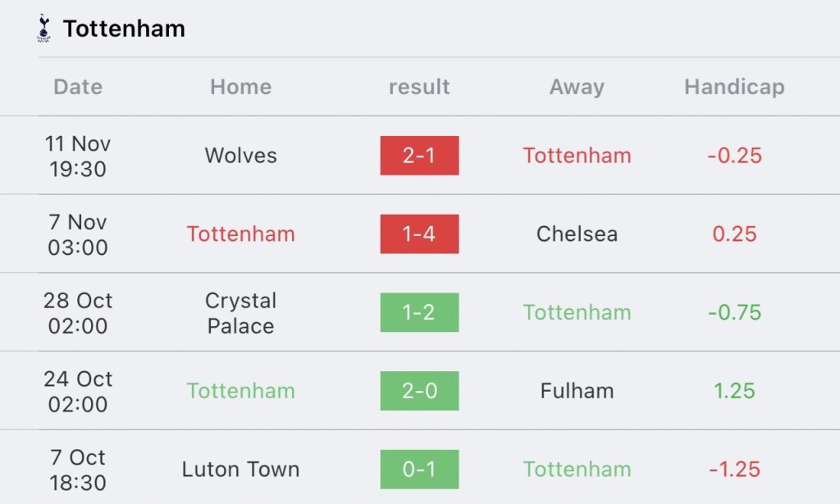
Task: Open the green 1-2 result badge
Action: coord(419,312)
